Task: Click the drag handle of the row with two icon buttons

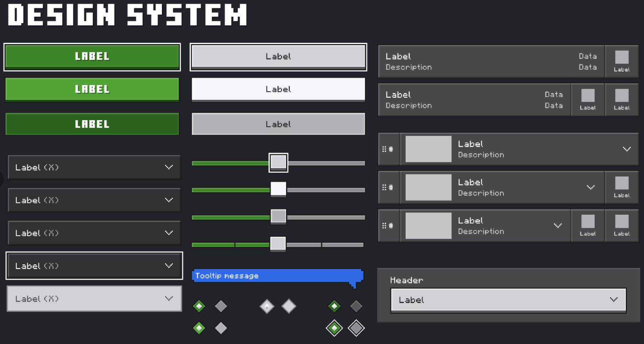Action: coord(387,226)
